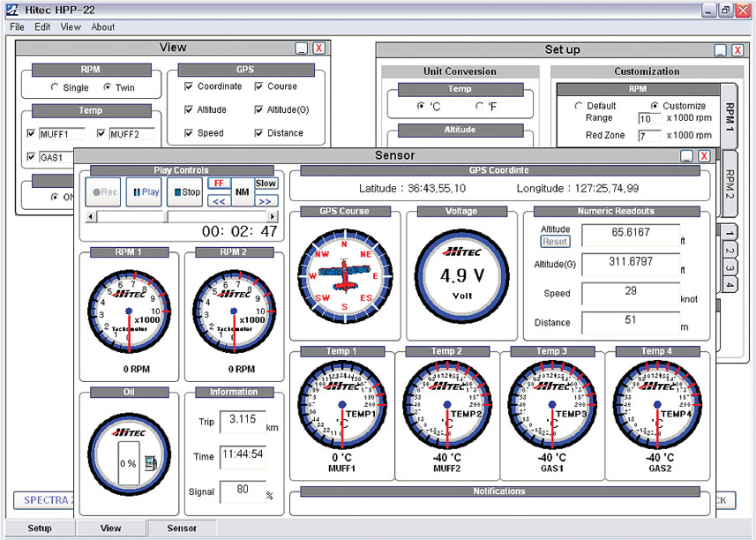Click the Voltage gauge showing 4.9 V
The image size is (756, 540).
point(462,276)
